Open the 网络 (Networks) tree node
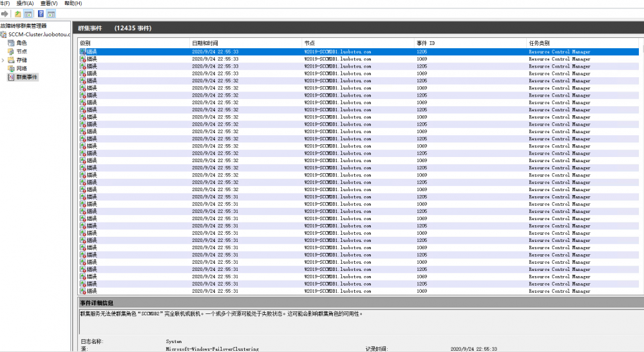Image resolution: width=644 pixels, height=352 pixels. (21, 68)
